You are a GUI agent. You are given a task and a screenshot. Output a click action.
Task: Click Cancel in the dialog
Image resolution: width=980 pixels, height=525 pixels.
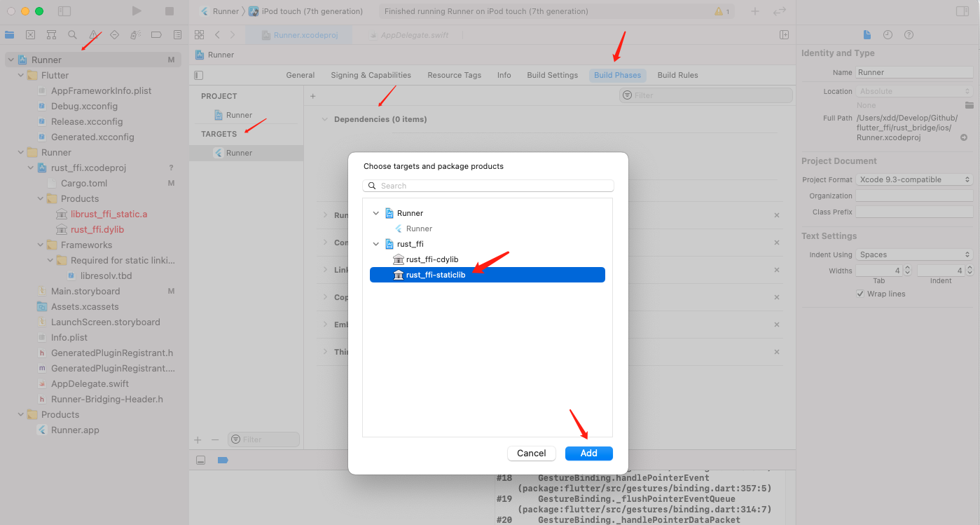click(532, 454)
